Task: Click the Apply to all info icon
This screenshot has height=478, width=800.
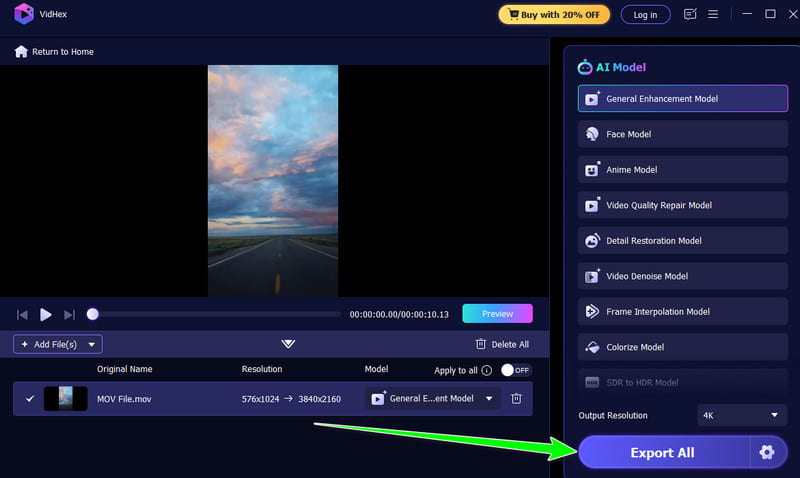Action: coord(487,370)
